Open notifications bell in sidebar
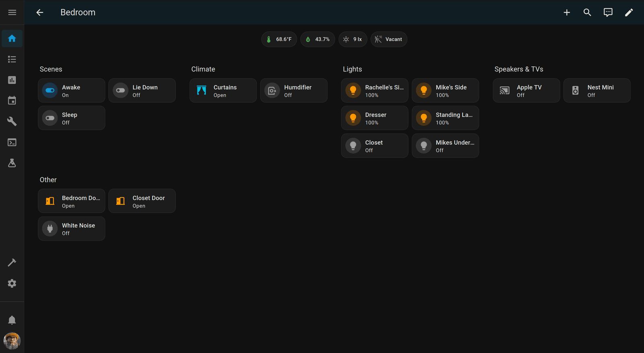Image resolution: width=644 pixels, height=353 pixels. pos(12,320)
